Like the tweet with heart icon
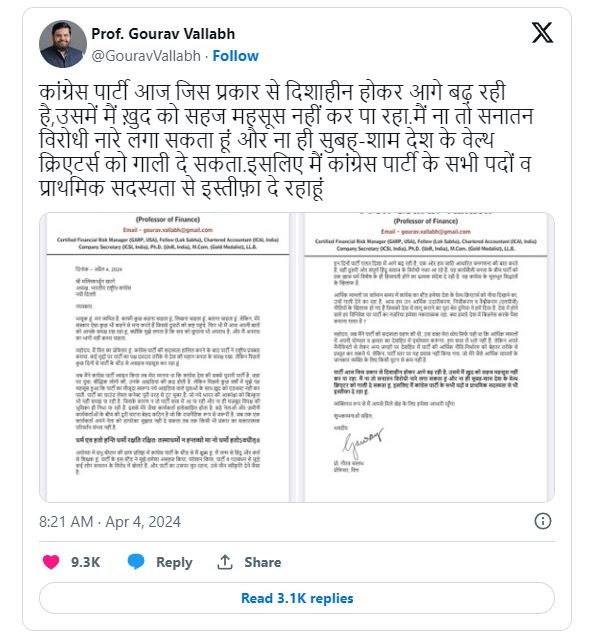Viewport: 597px width, 639px height. click(51, 562)
